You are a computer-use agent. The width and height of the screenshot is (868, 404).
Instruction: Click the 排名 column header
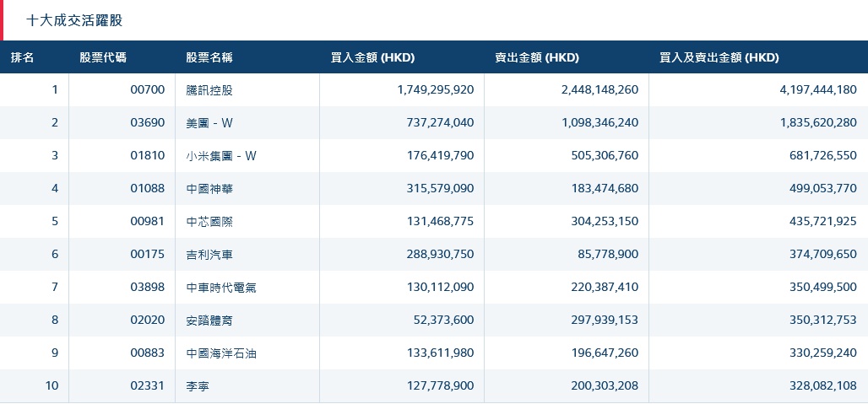coord(22,57)
